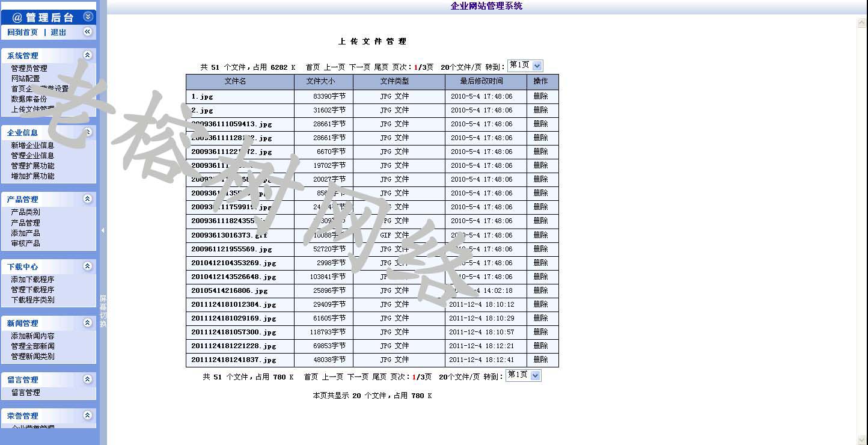
Task: Delete file 1.jpg via its 删除 link
Action: tap(540, 96)
